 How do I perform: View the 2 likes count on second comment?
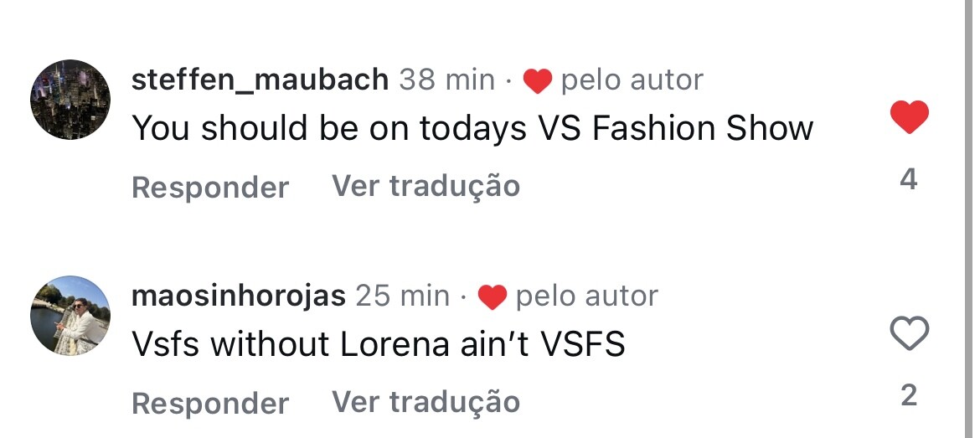pos(909,395)
